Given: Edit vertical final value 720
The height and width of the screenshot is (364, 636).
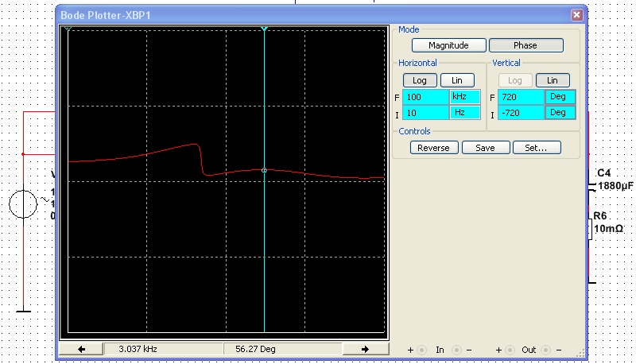Looking at the screenshot, I should pos(521,97).
